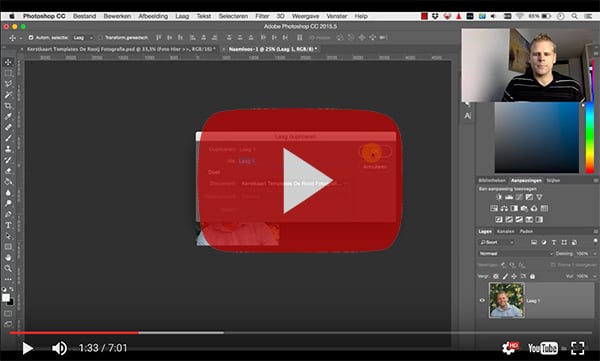Select the Brush tool

coord(8,138)
